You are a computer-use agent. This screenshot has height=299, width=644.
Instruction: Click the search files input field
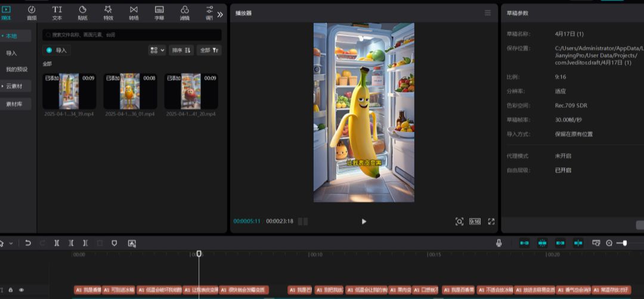coord(132,35)
